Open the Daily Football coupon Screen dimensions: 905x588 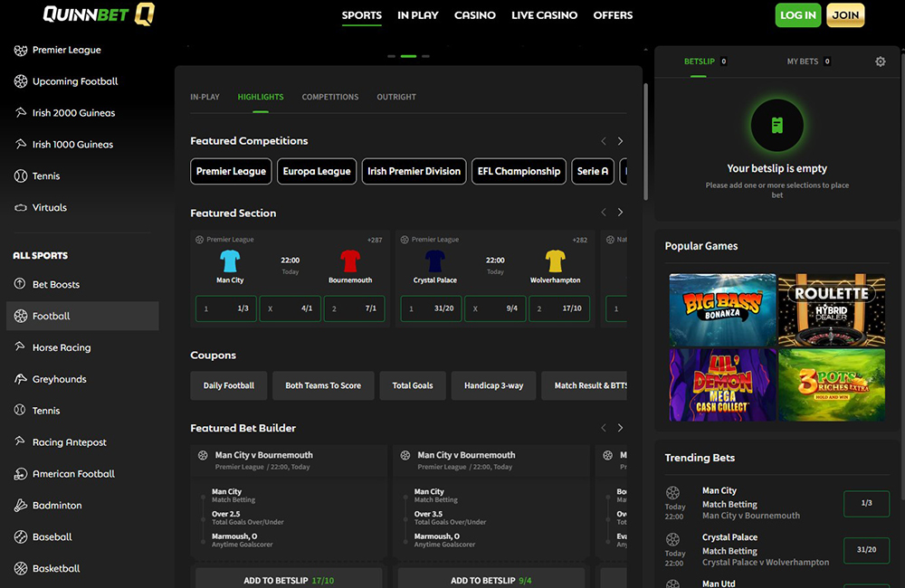229,385
